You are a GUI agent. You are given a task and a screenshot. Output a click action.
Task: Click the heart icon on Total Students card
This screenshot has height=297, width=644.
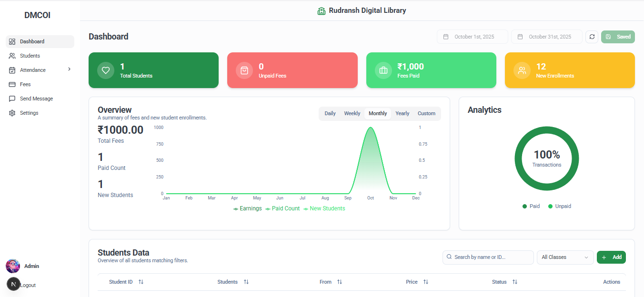[106, 70]
